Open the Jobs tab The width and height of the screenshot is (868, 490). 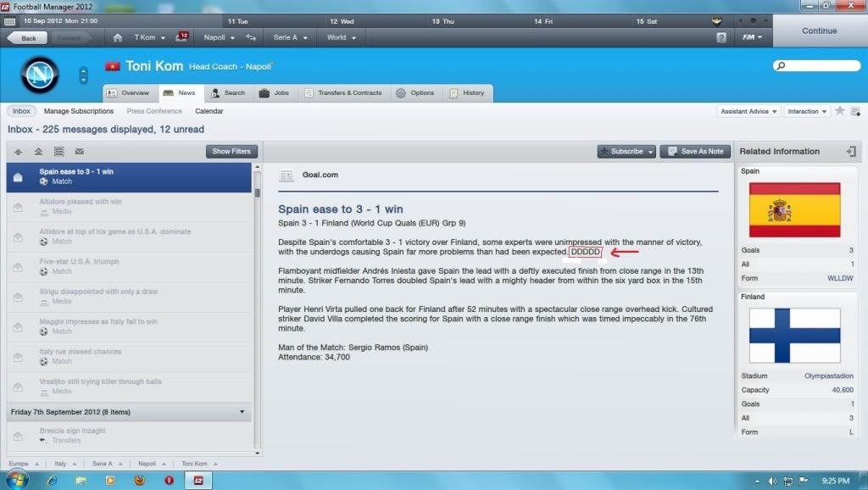275,93
